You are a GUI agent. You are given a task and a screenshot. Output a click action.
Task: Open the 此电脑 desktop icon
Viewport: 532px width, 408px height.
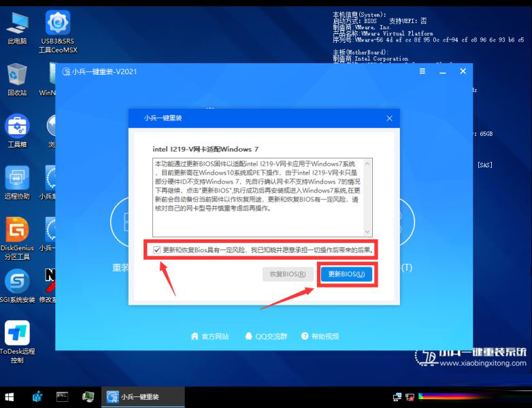pyautogui.click(x=17, y=28)
